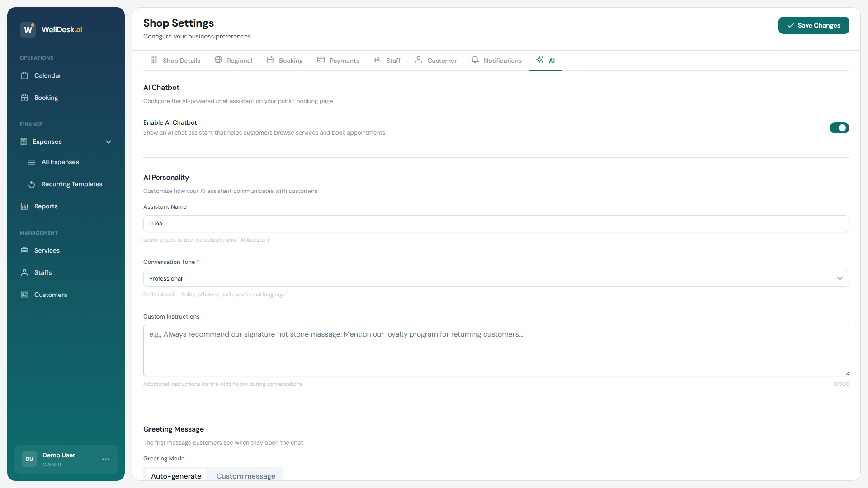The height and width of the screenshot is (488, 868).
Task: Select the Booking icon under Operations
Action: click(46, 98)
